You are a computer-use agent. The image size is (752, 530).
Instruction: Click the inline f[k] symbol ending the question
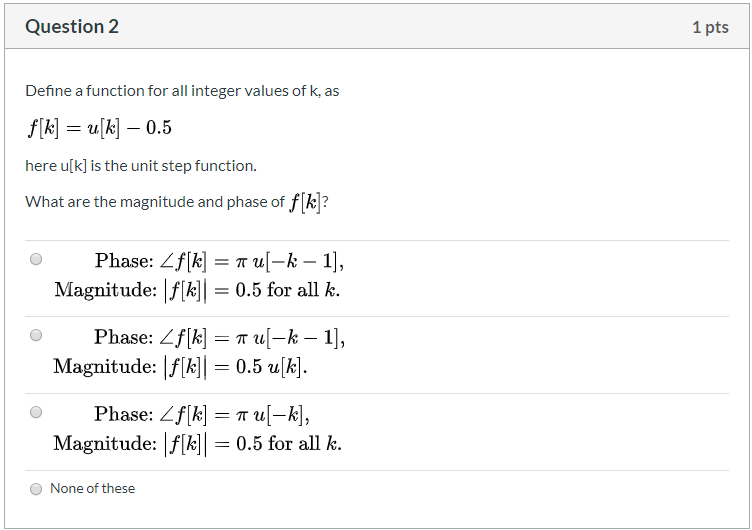(x=305, y=202)
